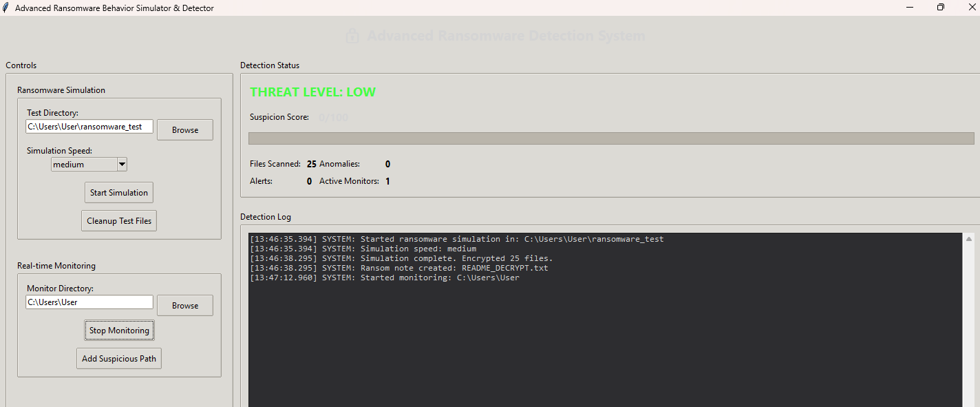Minimize the simulator window
This screenshot has width=980, height=407.
point(909,8)
